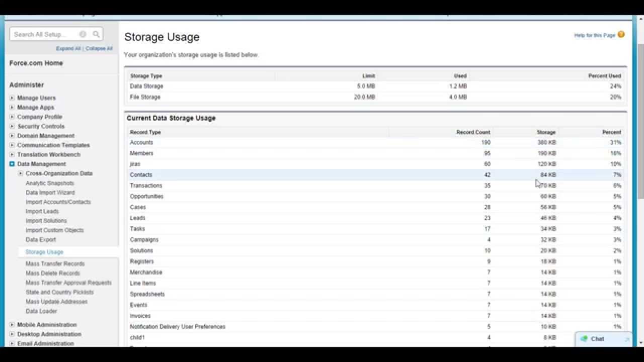
Task: Open Force.com Home
Action: click(36, 63)
